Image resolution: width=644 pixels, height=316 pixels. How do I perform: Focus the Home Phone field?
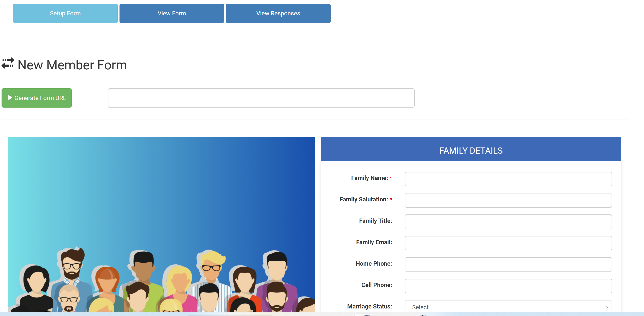508,265
